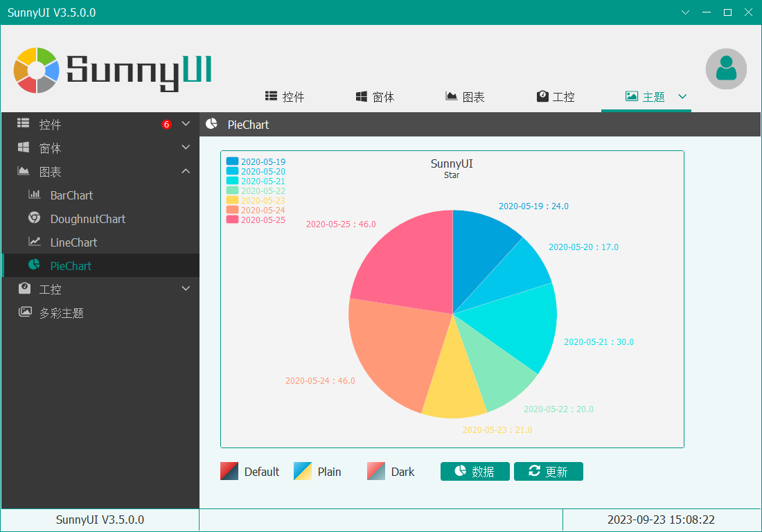The height and width of the screenshot is (532, 762).
Task: Switch to the 图表 top tab
Action: click(465, 97)
